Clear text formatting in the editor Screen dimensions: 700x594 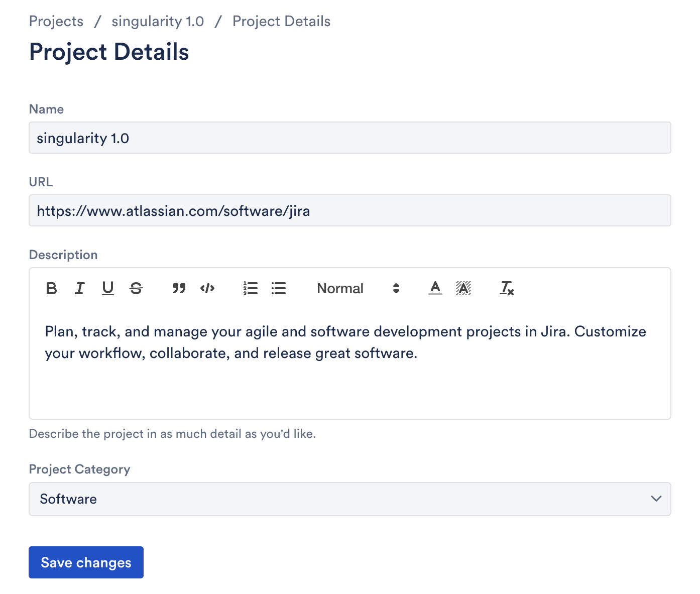[x=507, y=288]
